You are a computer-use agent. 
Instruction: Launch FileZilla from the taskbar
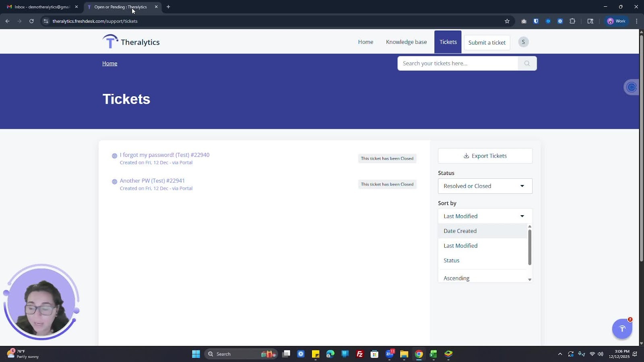(x=360, y=354)
